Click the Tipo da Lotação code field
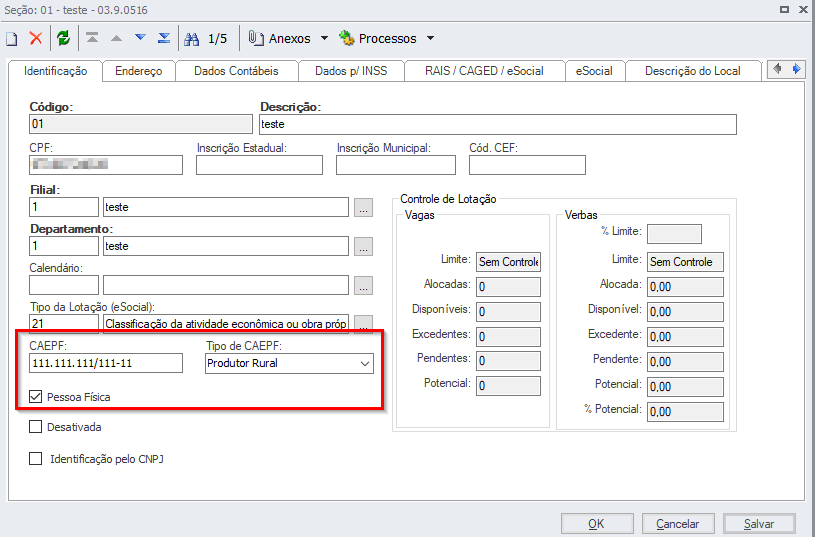The width and height of the screenshot is (815, 537). [x=64, y=323]
